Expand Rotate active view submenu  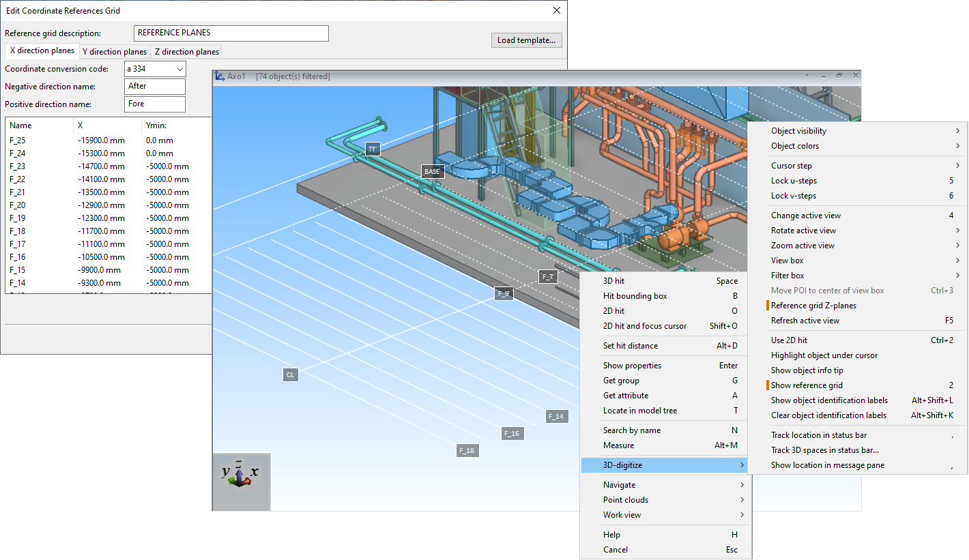click(x=859, y=231)
